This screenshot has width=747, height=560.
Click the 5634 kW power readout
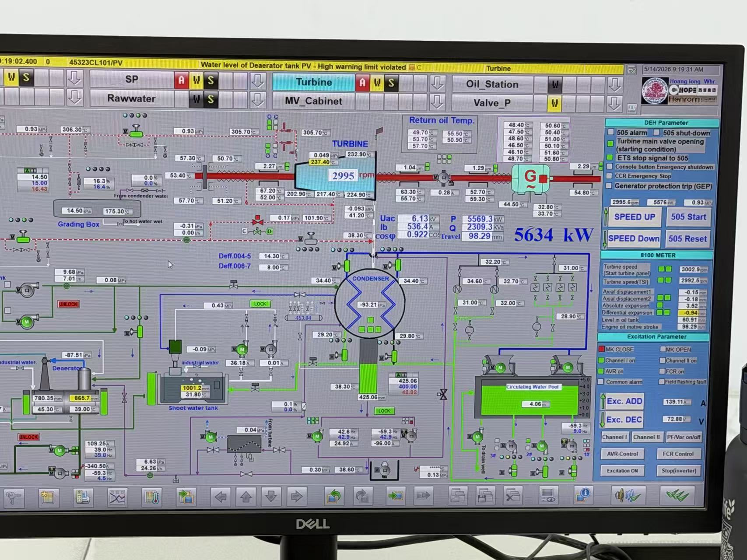[553, 235]
